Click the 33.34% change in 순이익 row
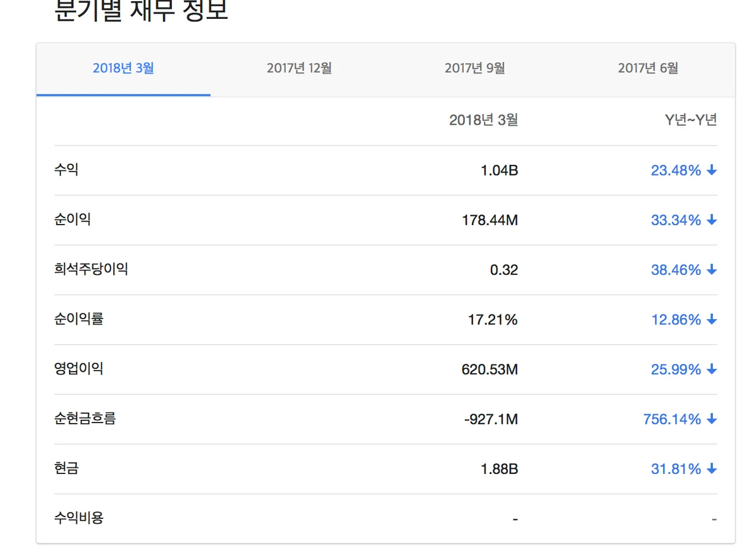The height and width of the screenshot is (552, 756). 676,220
